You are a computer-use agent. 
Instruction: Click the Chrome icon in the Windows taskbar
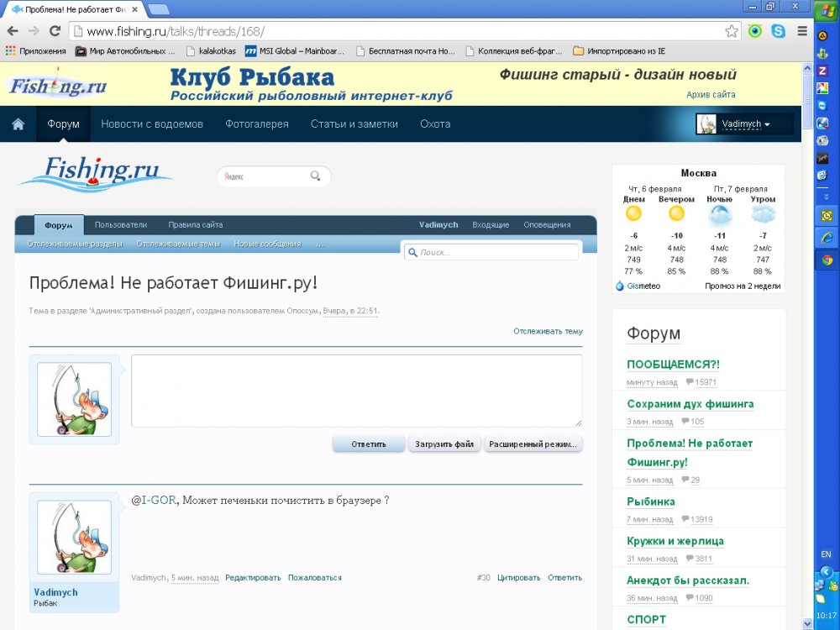click(x=827, y=260)
